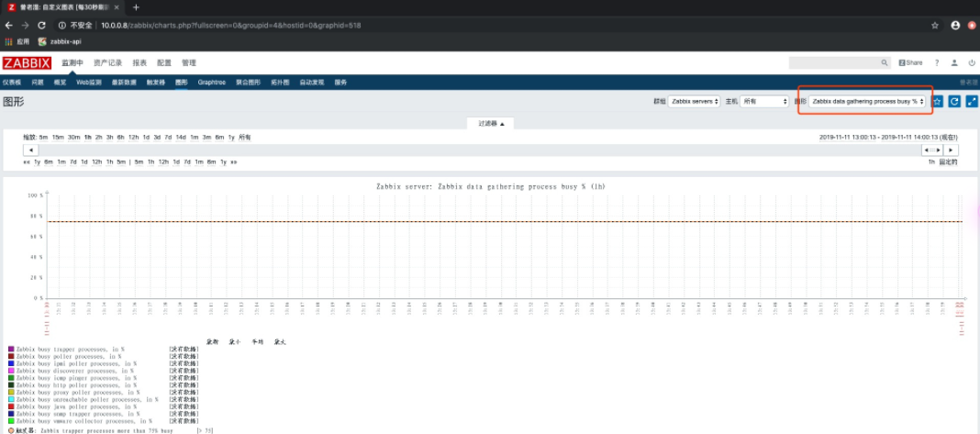Open the apps shortcut in bookmarks bar
Image resolution: width=980 pixels, height=434 pixels.
click(17, 42)
